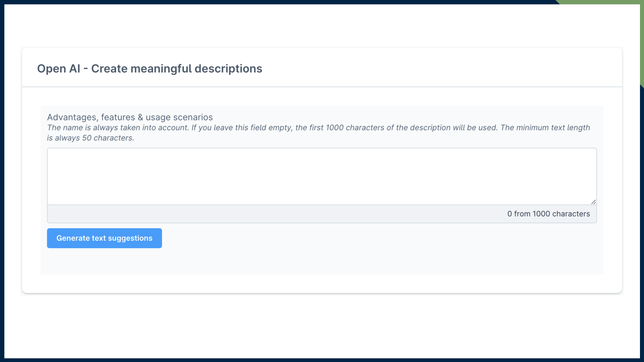Screen dimensions: 644x362
Task: Click the ampersand symbol in the field label
Action: 140,117
